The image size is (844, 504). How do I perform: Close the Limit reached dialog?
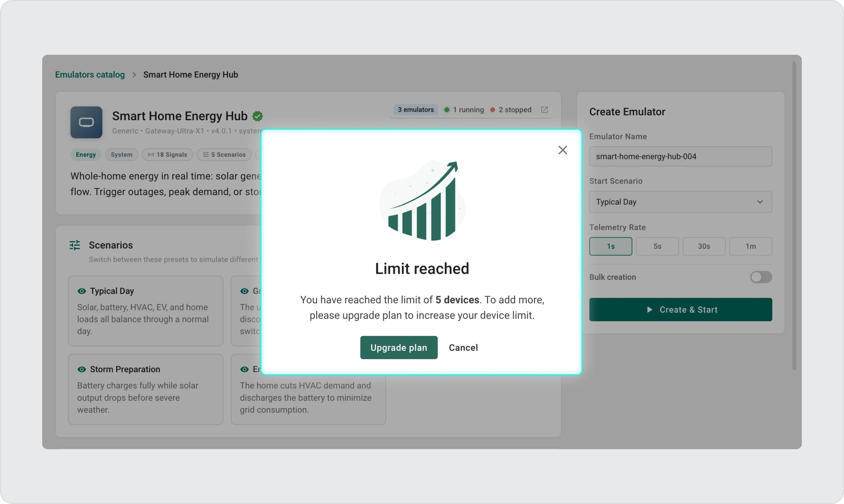[563, 150]
